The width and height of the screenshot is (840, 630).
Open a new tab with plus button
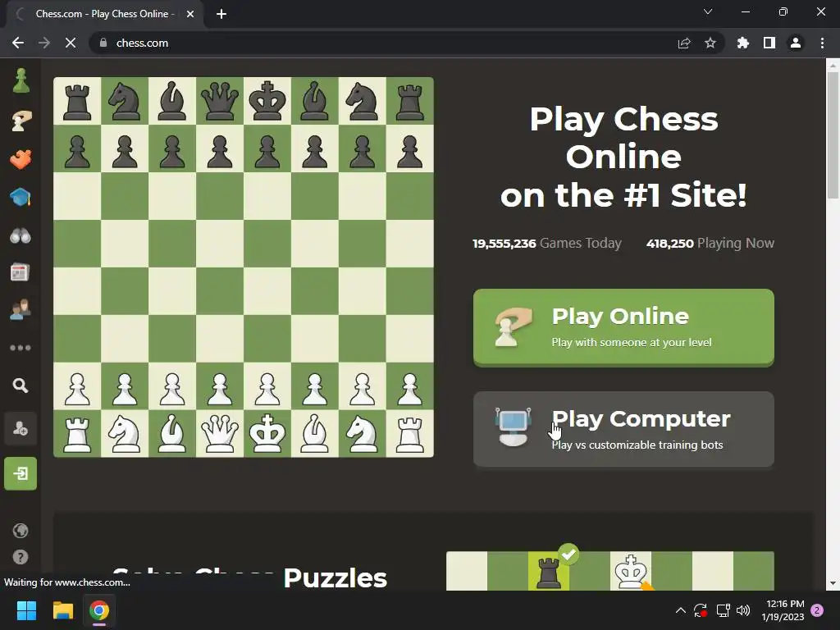tap(221, 14)
